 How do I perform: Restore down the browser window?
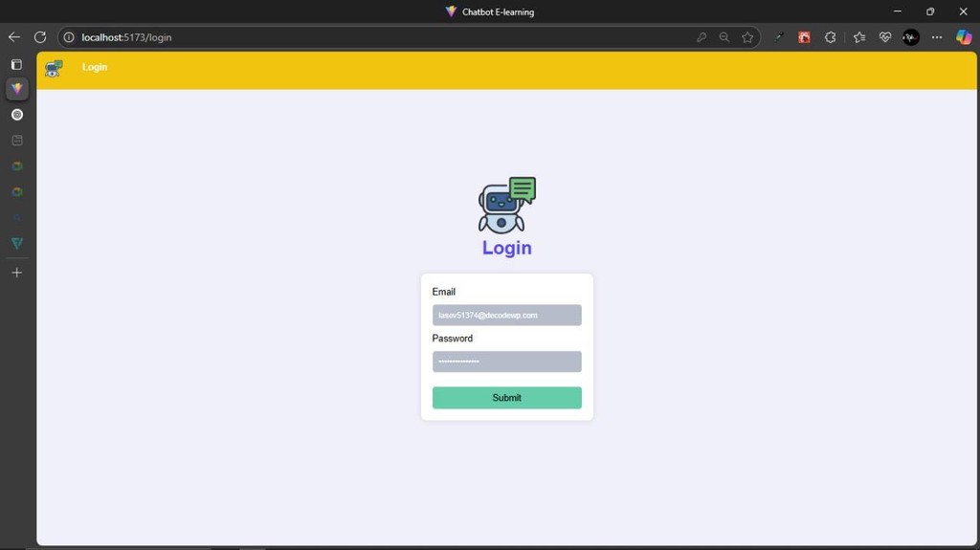click(x=930, y=11)
